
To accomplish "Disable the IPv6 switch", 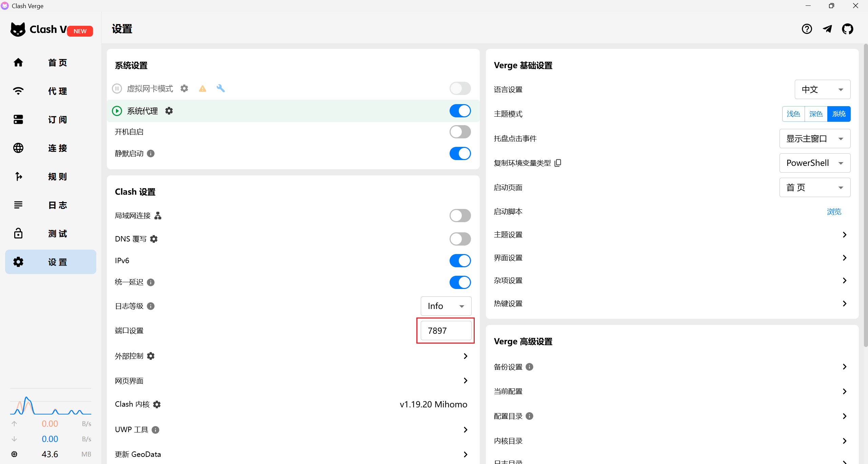I will click(460, 261).
